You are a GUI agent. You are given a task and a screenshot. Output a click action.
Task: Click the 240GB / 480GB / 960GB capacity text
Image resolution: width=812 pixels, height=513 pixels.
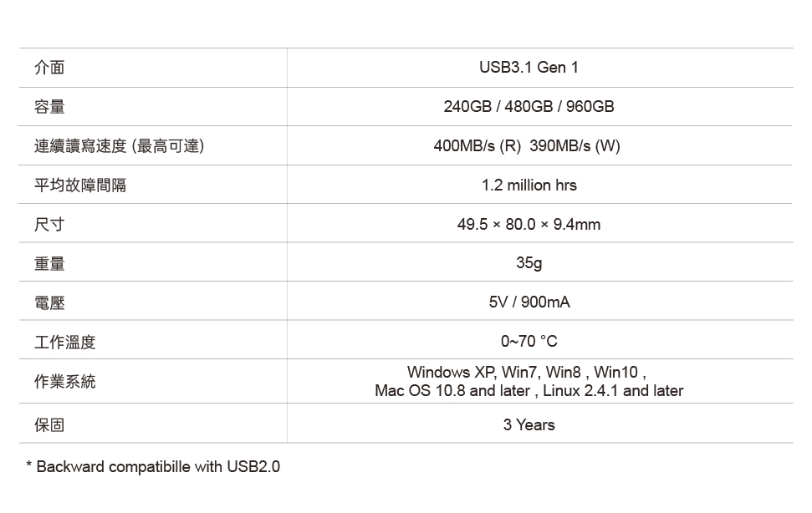click(x=529, y=107)
